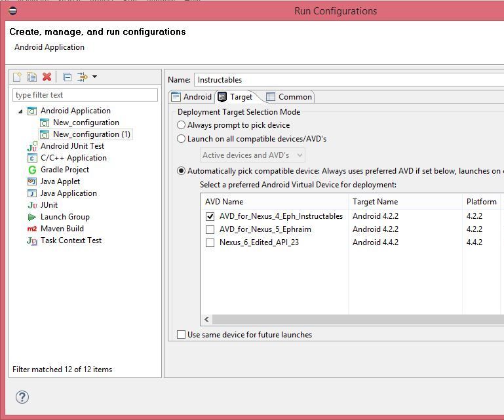Click the Target Name column header
The height and width of the screenshot is (420, 504).
pyautogui.click(x=405, y=202)
